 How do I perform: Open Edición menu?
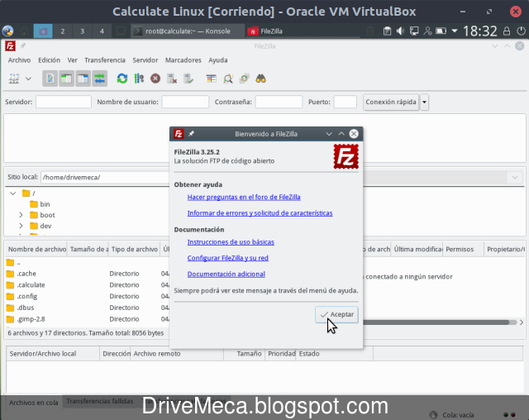click(49, 60)
